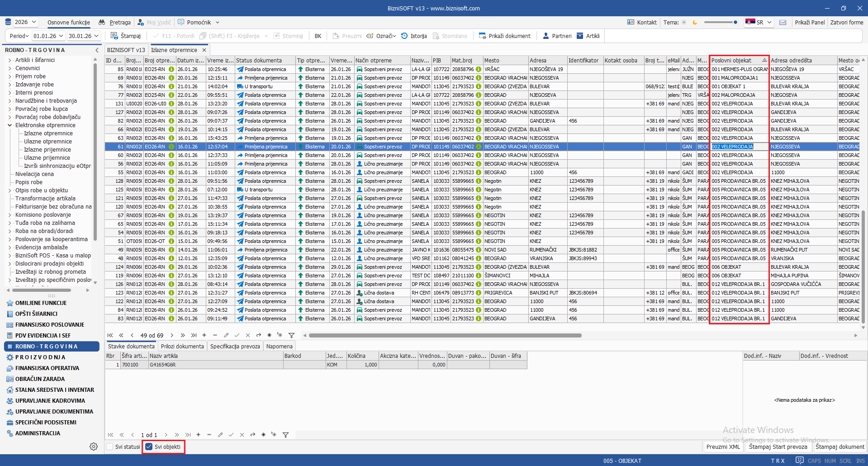Expand the Artikli i šifarnici tree node
The width and height of the screenshot is (868, 466).
coord(10,60)
